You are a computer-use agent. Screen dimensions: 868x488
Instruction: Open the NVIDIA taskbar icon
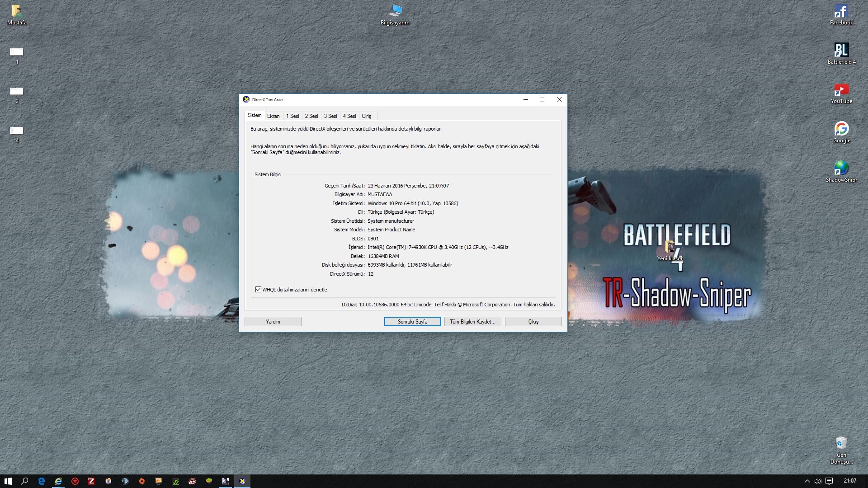pyautogui.click(x=175, y=481)
